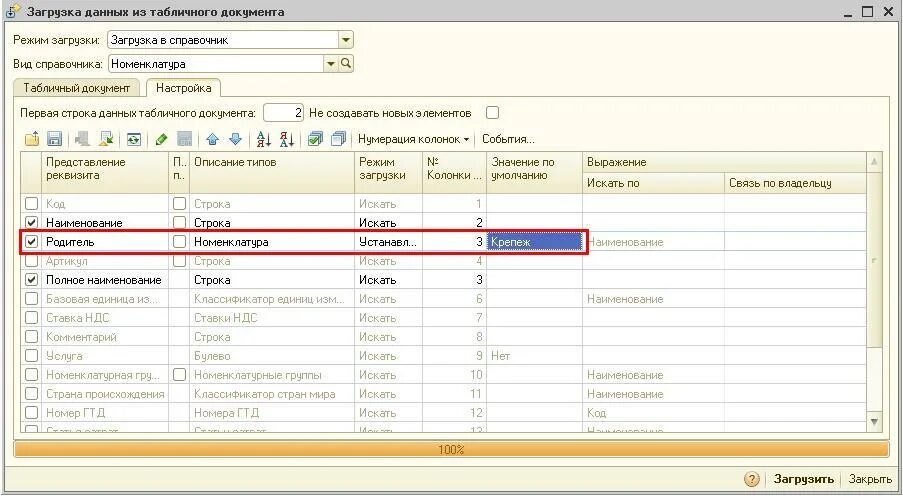Click the document with green arrow icon
The image size is (903, 496).
tap(106, 139)
